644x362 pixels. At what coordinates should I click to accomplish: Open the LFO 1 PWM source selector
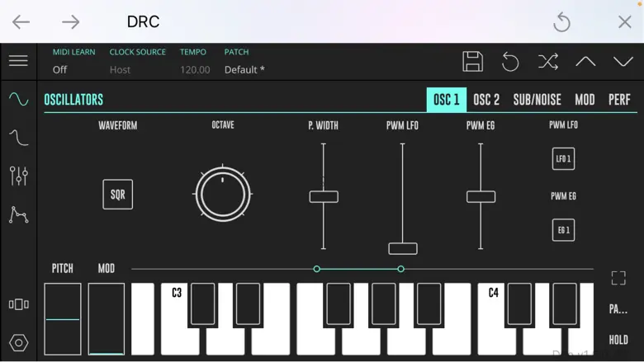click(563, 158)
